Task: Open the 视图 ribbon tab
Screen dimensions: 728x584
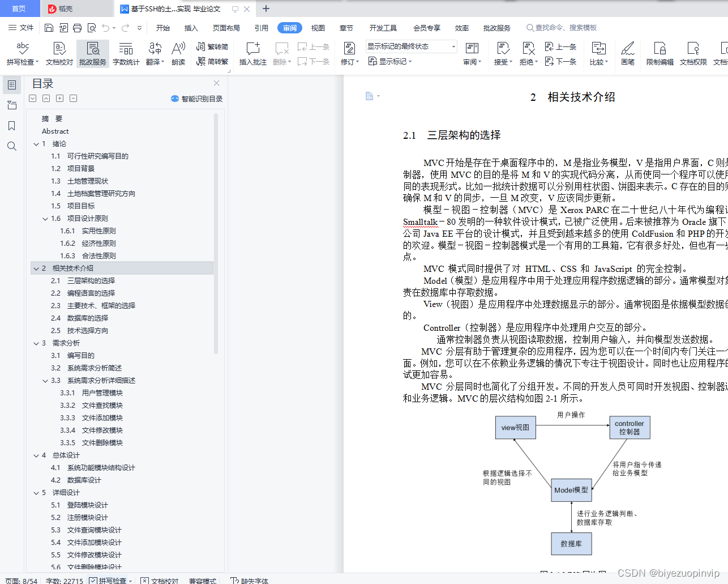Action: 318,28
